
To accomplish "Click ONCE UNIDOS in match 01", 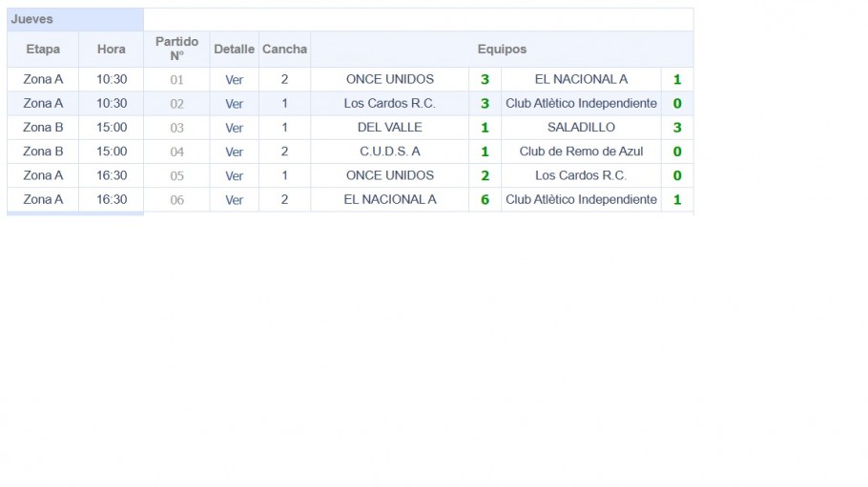I will point(390,79).
